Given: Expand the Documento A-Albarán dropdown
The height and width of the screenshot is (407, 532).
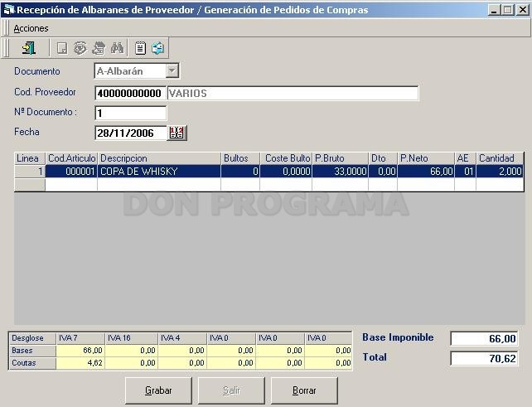Looking at the screenshot, I should click(172, 70).
